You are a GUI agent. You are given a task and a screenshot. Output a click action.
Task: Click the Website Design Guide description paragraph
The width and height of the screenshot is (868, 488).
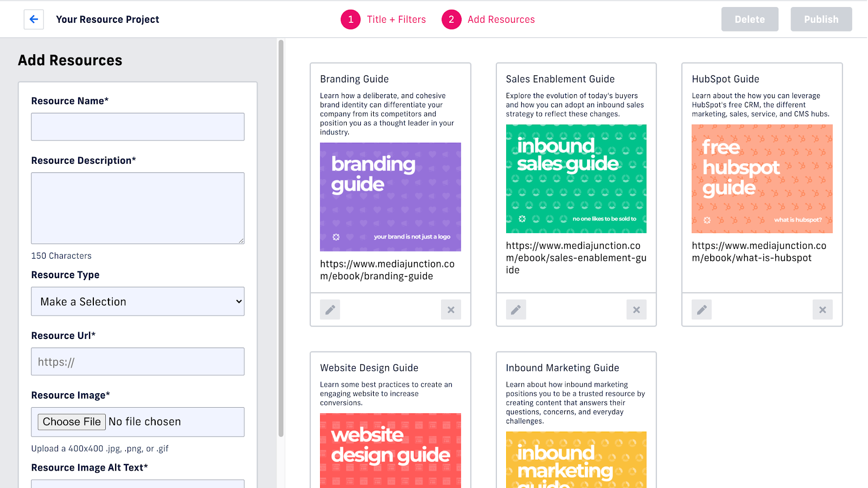coord(386,394)
